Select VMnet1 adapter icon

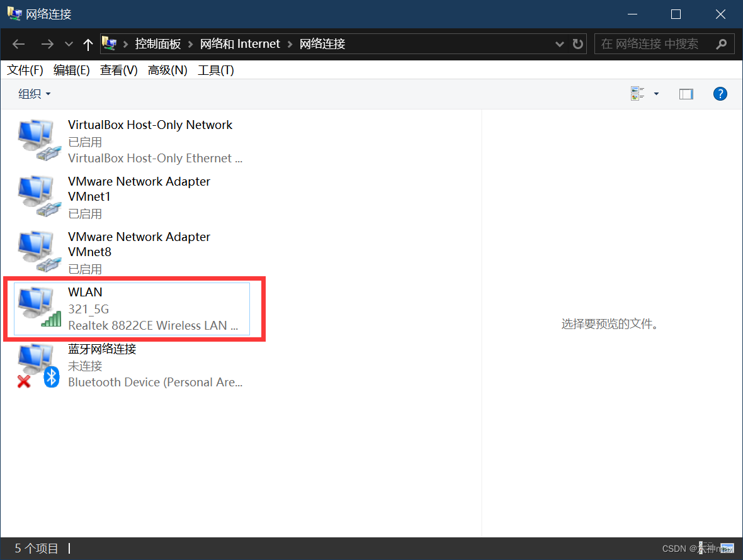coord(39,196)
